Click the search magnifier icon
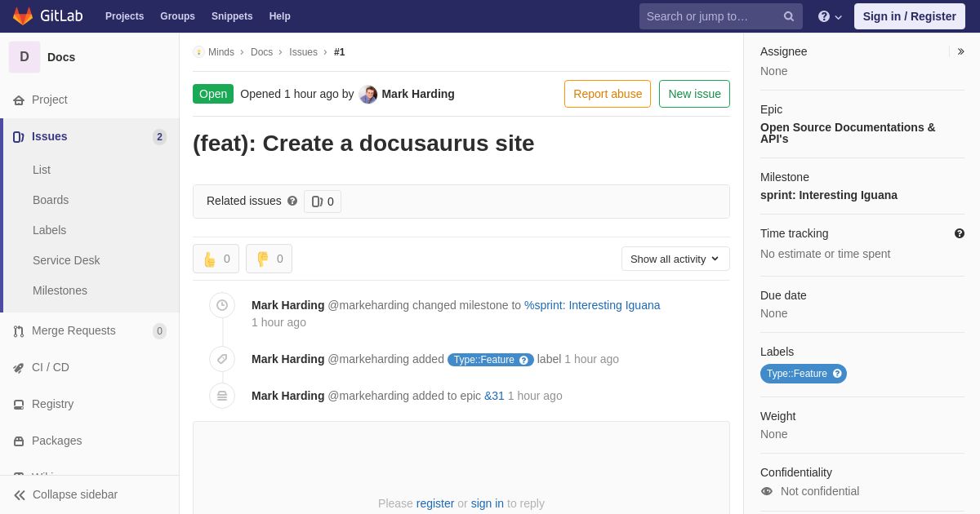The height and width of the screenshot is (514, 980). tap(788, 16)
